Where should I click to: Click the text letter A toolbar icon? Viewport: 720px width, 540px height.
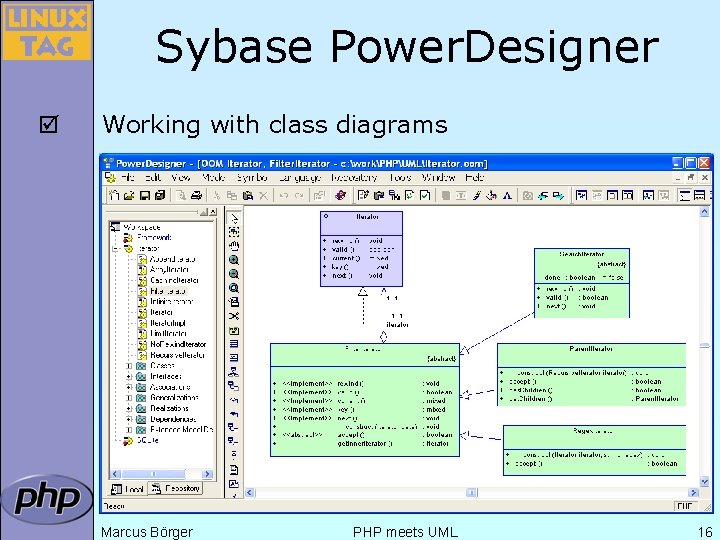(x=507, y=196)
